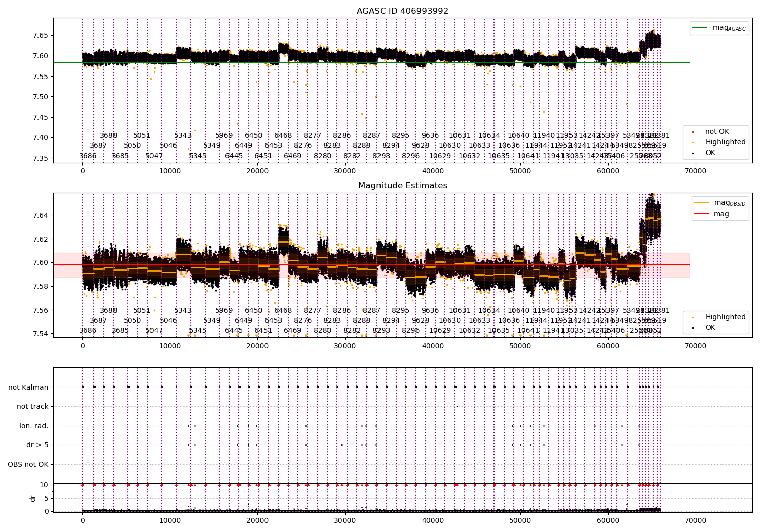This screenshot has height=532, width=760.
Task: Click y-tick 7.62 in Magnitude Estimates plot
Action: click(x=40, y=239)
